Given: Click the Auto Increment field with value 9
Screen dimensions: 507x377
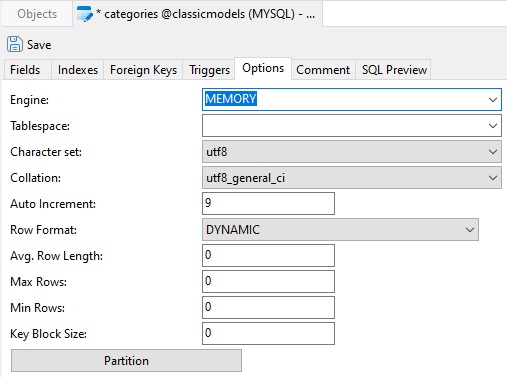Looking at the screenshot, I should (x=268, y=204).
